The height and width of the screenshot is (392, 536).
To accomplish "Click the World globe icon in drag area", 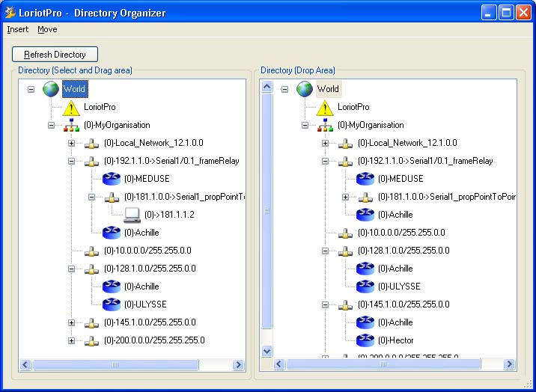I will [x=51, y=89].
